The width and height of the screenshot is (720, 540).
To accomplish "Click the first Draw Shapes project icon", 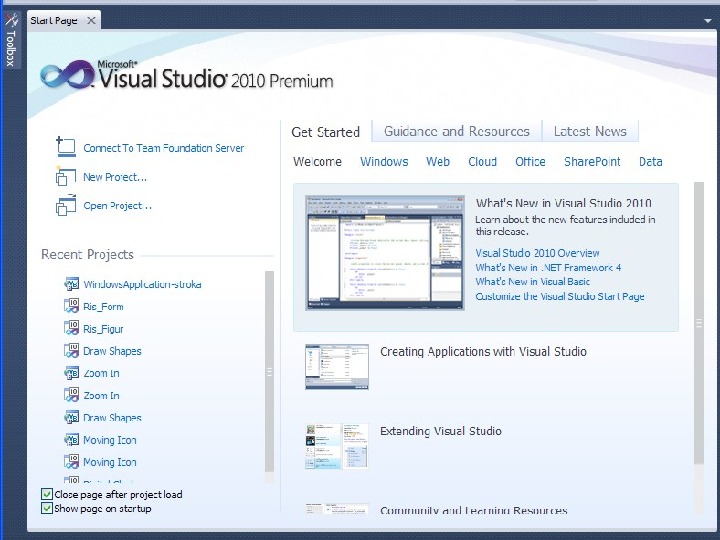I will 72,351.
